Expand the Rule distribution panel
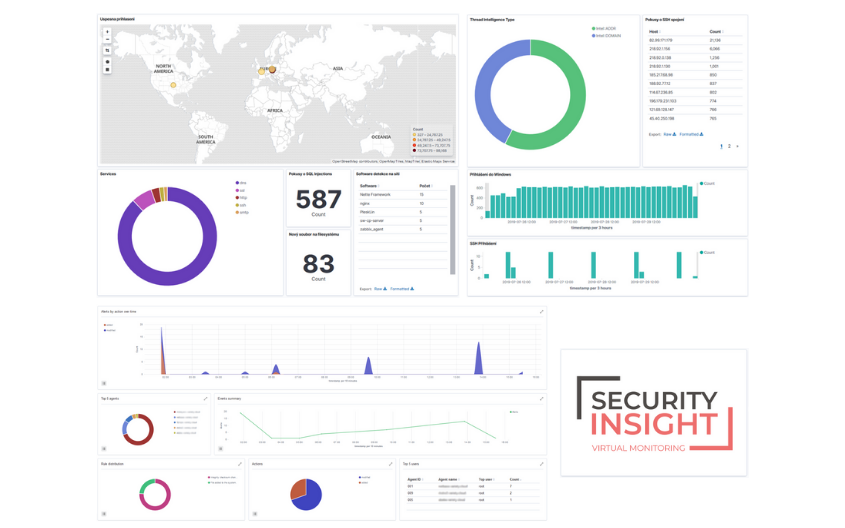Viewport: 845px width, 528px height. click(x=240, y=464)
